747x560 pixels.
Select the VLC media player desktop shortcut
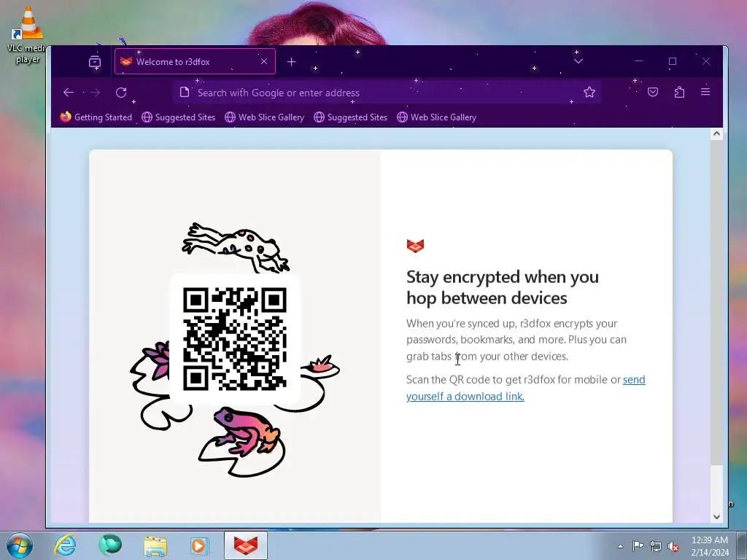coord(28,34)
